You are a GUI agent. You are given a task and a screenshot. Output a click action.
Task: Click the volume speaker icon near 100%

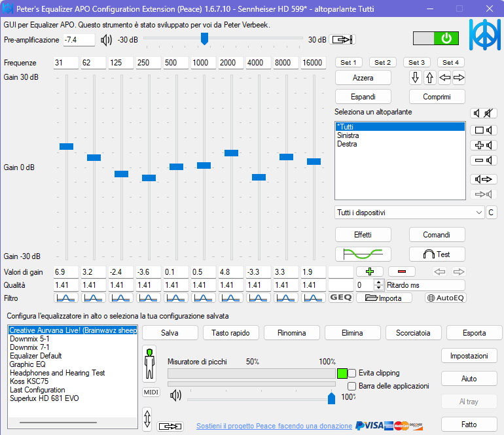click(x=175, y=396)
